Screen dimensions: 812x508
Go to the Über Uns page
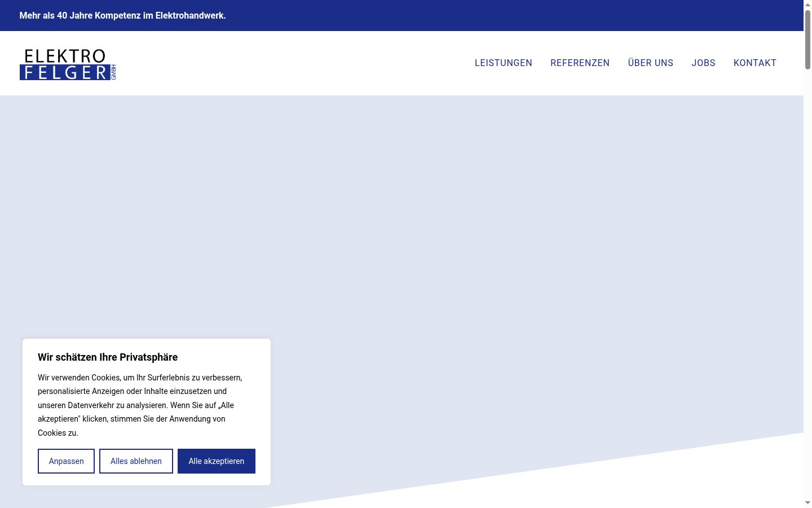(650, 63)
